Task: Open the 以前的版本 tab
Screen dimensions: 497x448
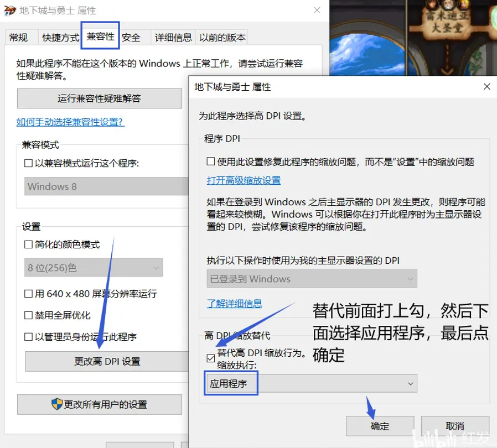Action: click(x=222, y=38)
